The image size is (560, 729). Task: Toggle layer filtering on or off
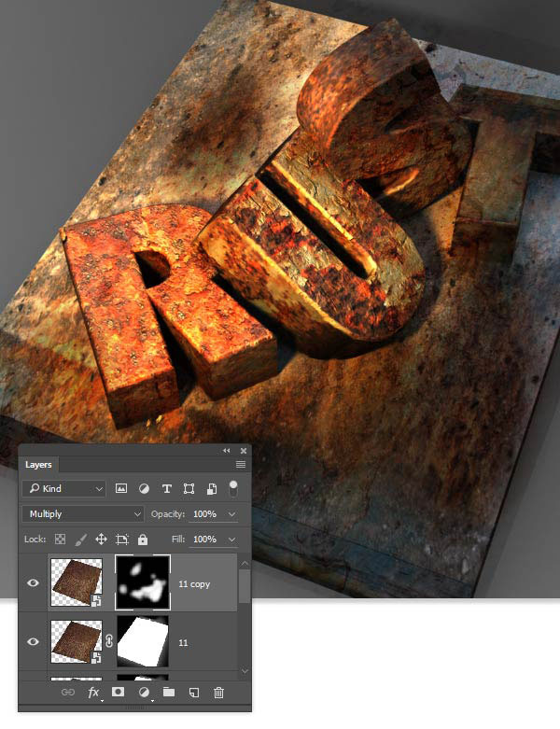coord(233,488)
